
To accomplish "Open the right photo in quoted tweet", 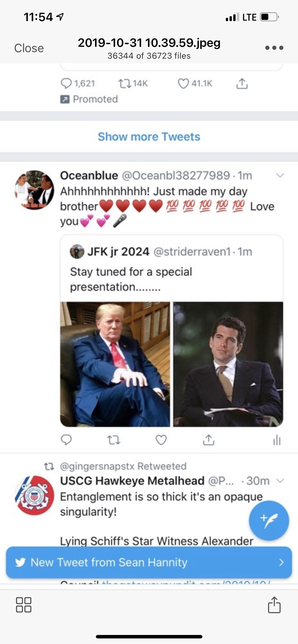I will pyautogui.click(x=228, y=364).
